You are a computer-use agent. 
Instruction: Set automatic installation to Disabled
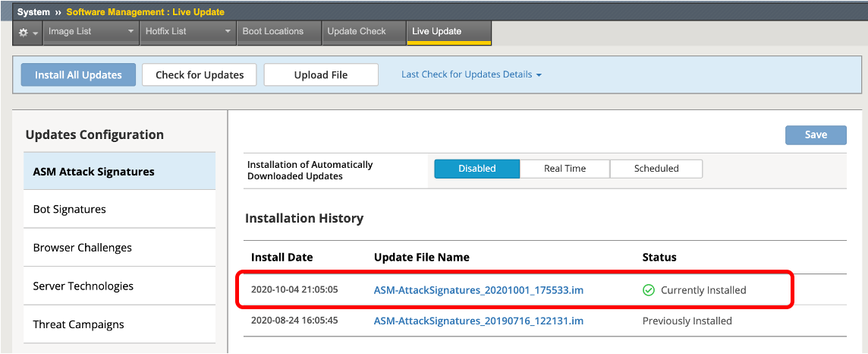pos(476,169)
